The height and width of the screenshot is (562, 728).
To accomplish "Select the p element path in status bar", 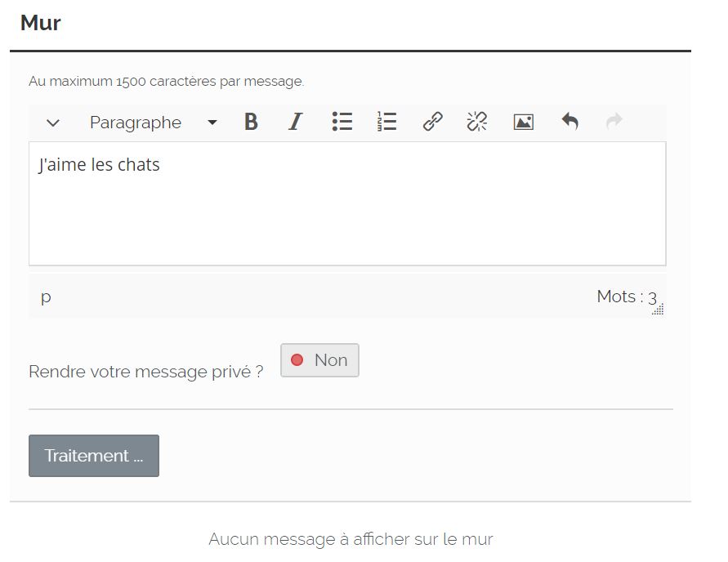I will (x=46, y=297).
